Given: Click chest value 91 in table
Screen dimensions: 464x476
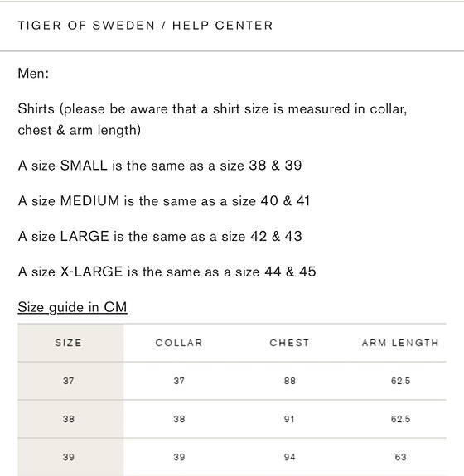Looking at the screenshot, I should [289, 419].
